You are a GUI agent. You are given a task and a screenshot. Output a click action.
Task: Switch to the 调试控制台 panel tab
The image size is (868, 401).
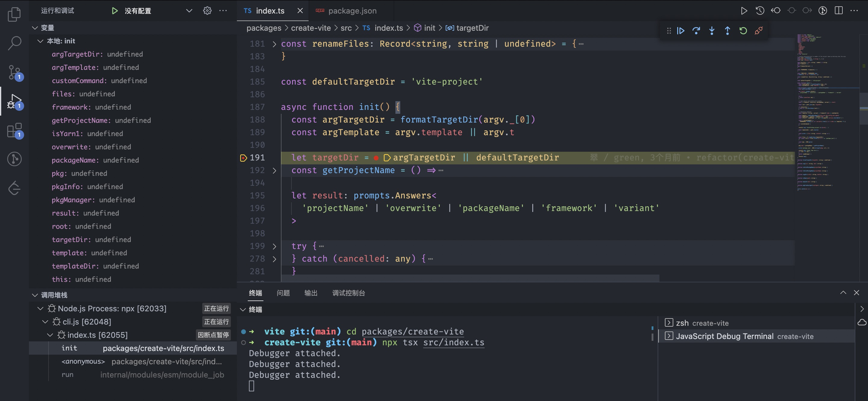point(348,293)
